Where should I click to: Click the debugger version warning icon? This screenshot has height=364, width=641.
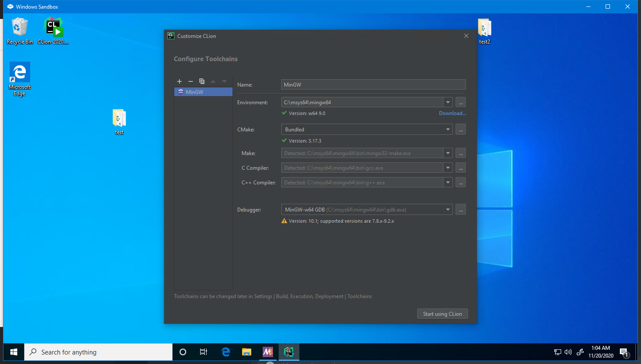point(284,221)
